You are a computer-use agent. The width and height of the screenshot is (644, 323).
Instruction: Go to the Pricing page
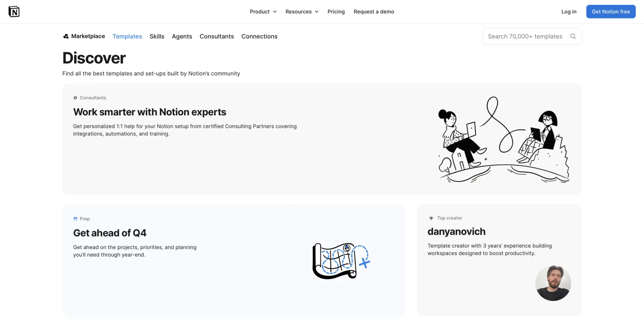tap(336, 12)
